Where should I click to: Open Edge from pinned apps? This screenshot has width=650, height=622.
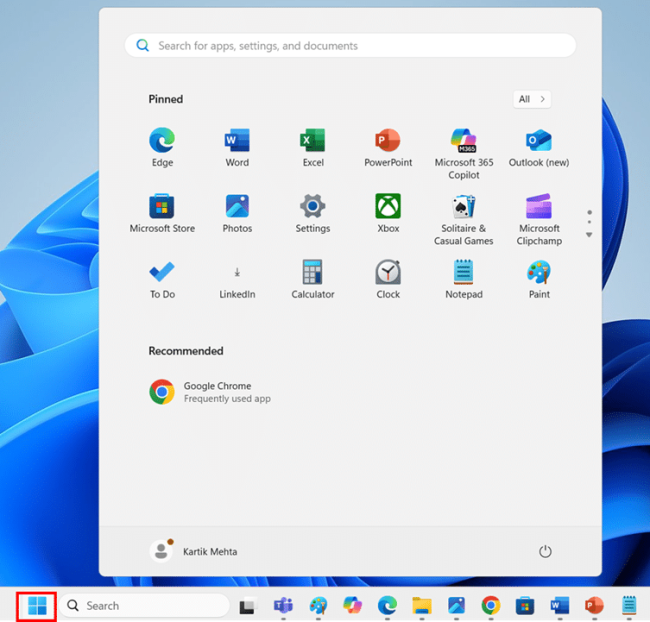click(162, 147)
